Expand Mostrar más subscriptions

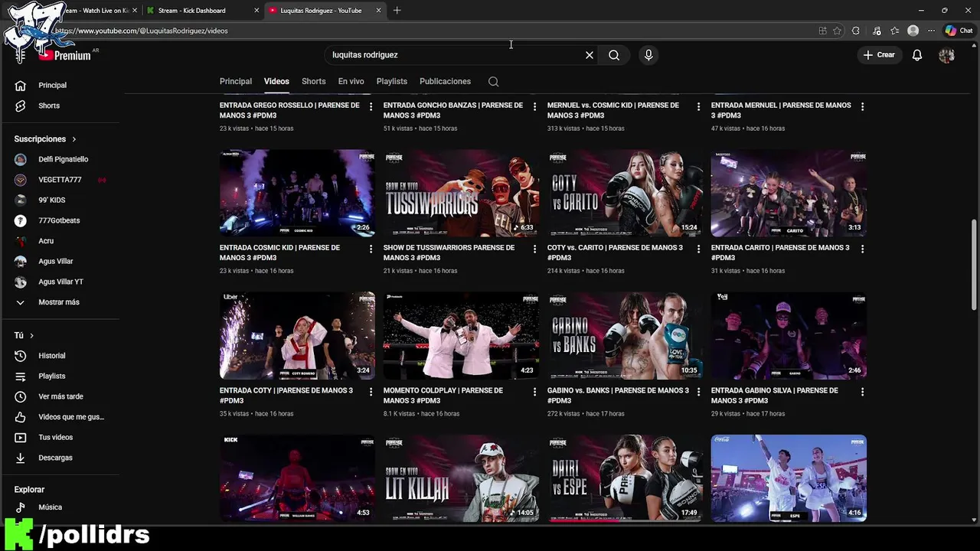(x=60, y=302)
